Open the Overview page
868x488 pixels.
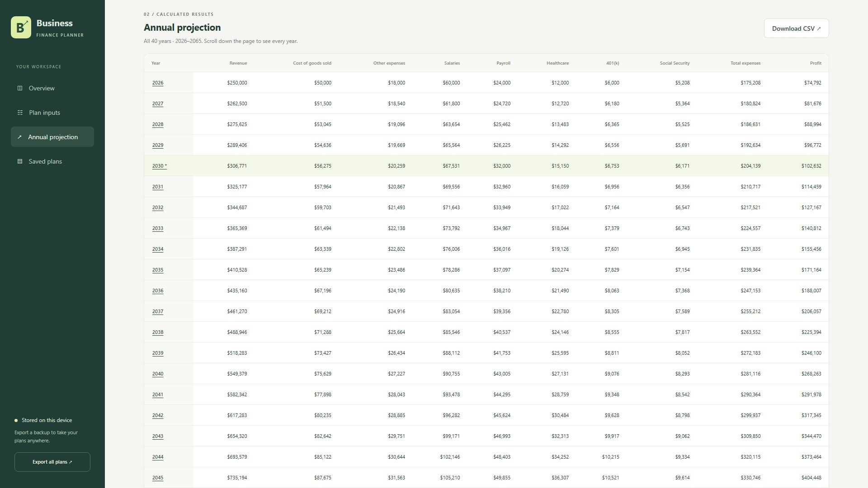tap(52, 88)
